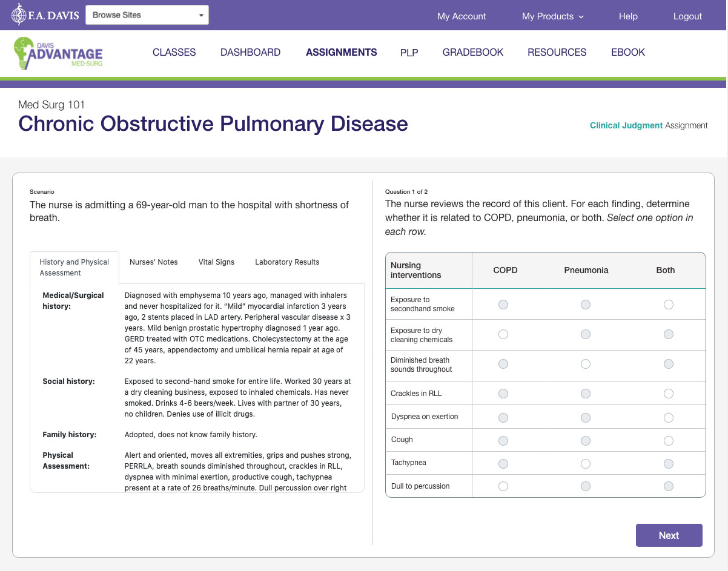Assign Tachypnea to COPD
The height and width of the screenshot is (571, 728).
click(503, 464)
